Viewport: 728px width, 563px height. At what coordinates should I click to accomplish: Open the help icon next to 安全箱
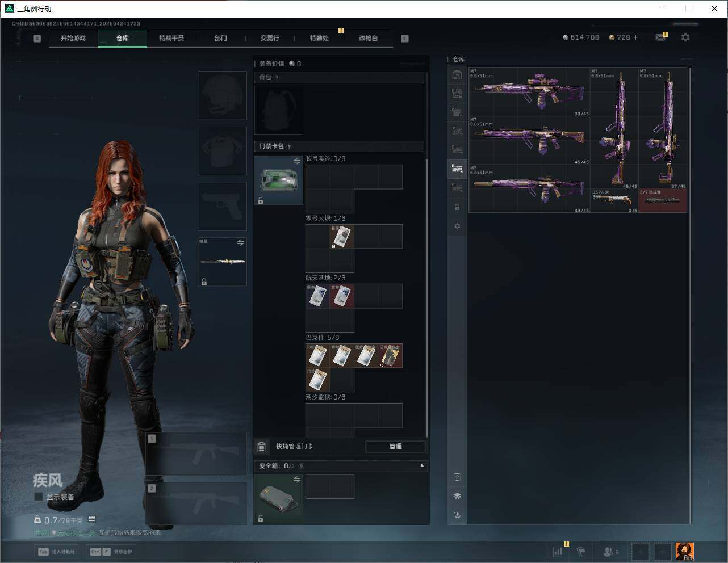(x=300, y=466)
